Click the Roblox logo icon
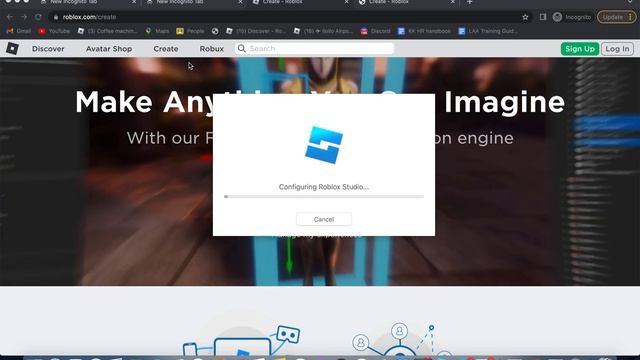 (x=12, y=49)
